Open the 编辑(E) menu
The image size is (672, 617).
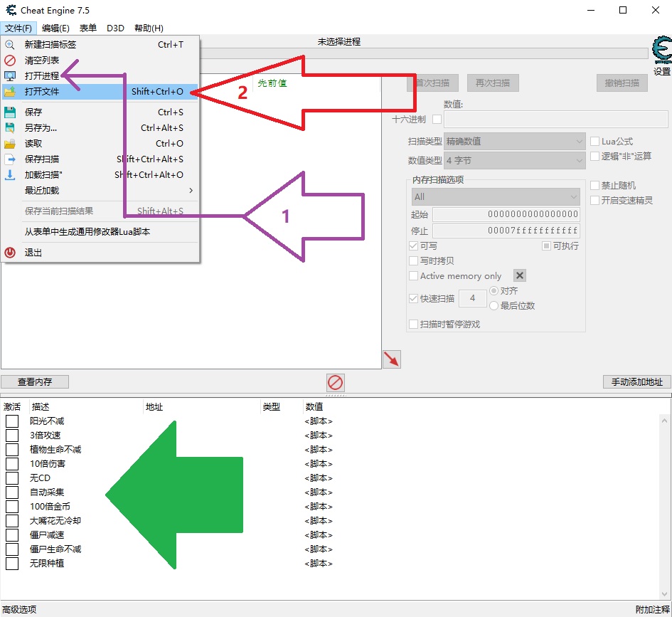(x=55, y=28)
